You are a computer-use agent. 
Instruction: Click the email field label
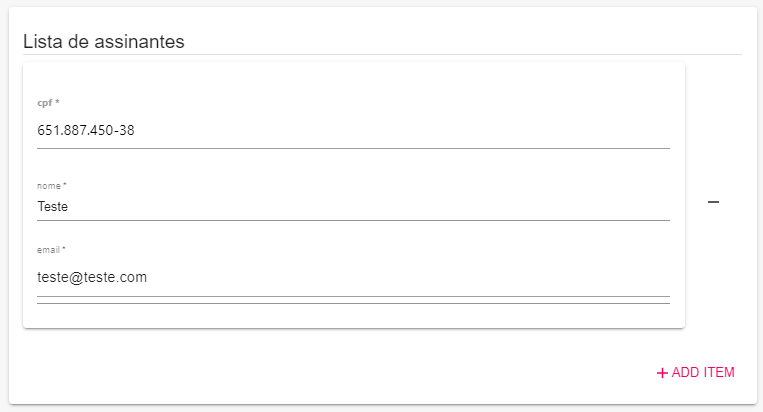[51, 250]
